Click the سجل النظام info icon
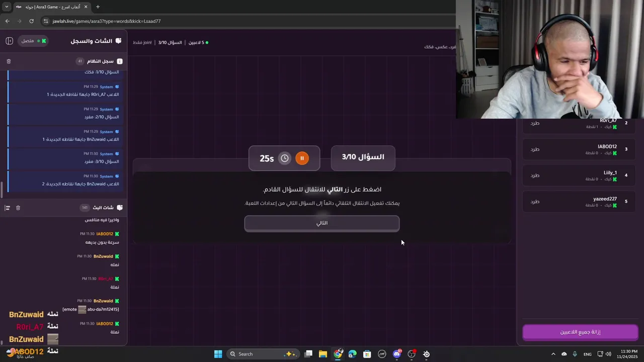644x362 pixels. click(x=120, y=61)
